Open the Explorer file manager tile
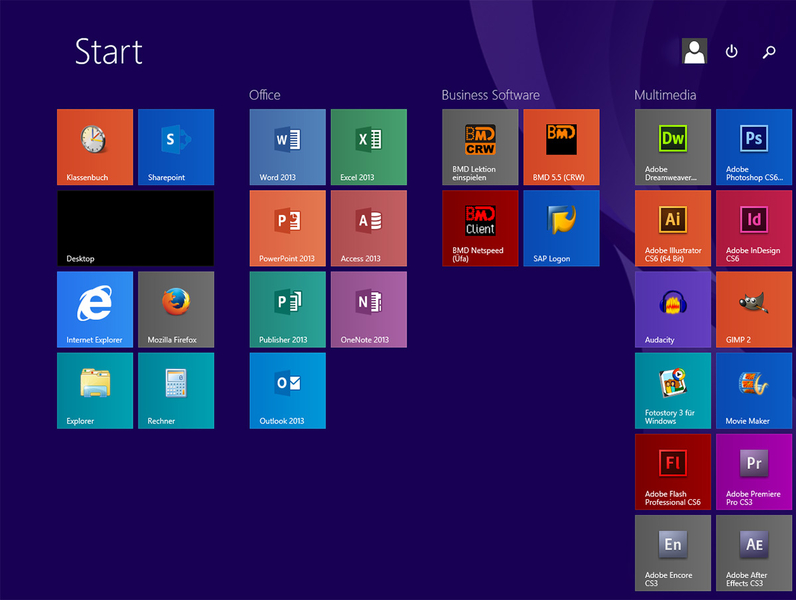 pos(95,391)
